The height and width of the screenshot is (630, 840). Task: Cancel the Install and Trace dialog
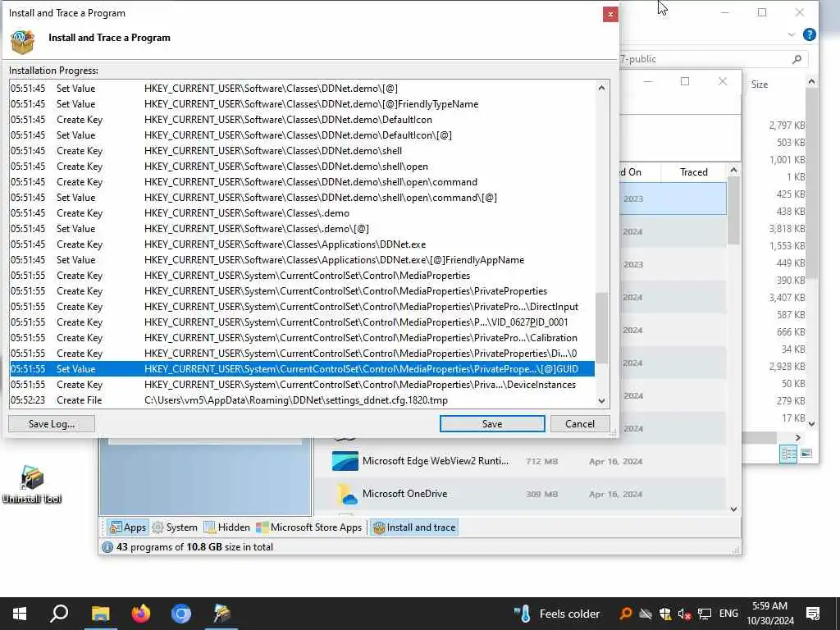(580, 424)
